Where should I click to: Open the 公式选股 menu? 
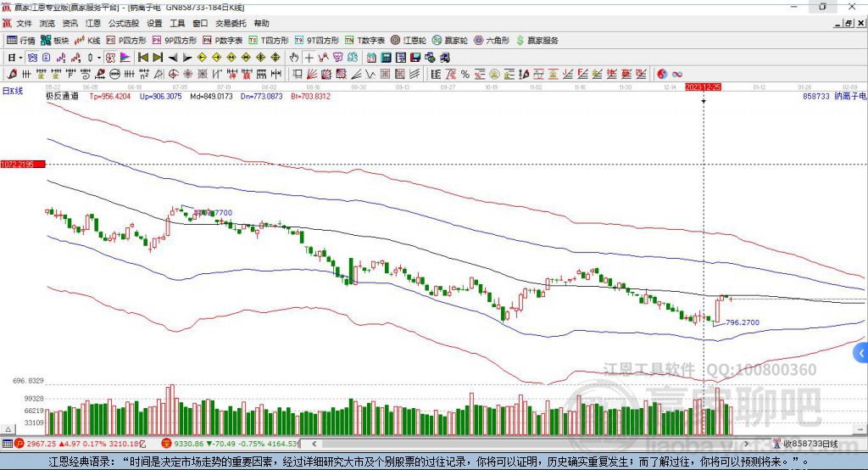(x=123, y=24)
